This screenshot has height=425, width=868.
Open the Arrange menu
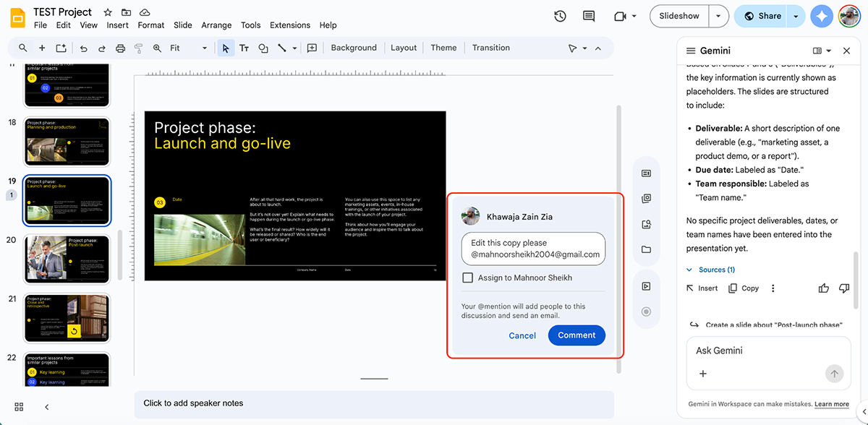pos(216,25)
